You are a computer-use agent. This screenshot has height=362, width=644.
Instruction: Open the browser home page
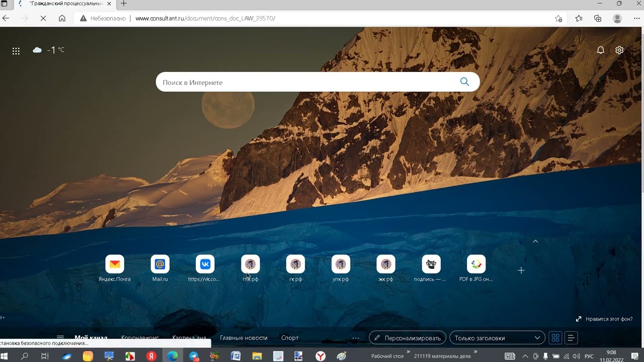(62, 18)
